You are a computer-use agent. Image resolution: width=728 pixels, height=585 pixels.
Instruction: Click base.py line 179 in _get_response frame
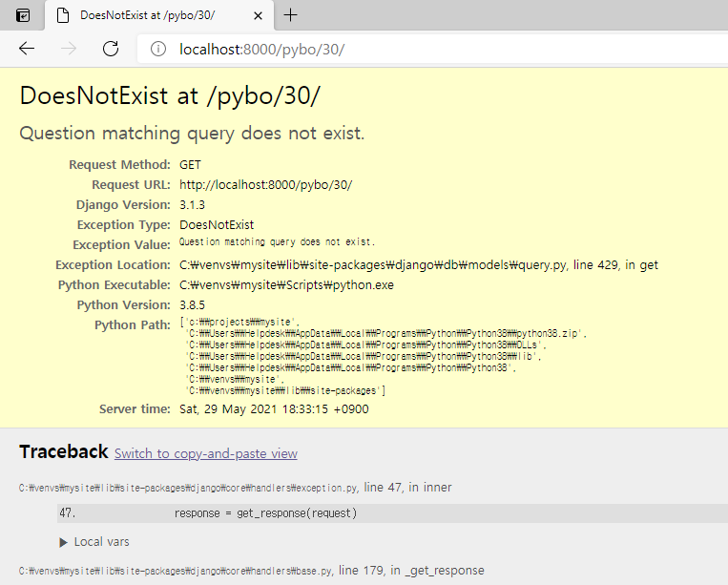point(251,571)
